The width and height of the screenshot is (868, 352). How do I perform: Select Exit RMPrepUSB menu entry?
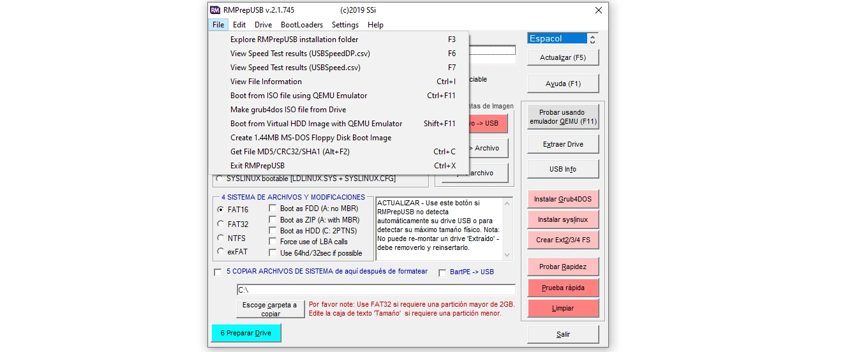[257, 166]
